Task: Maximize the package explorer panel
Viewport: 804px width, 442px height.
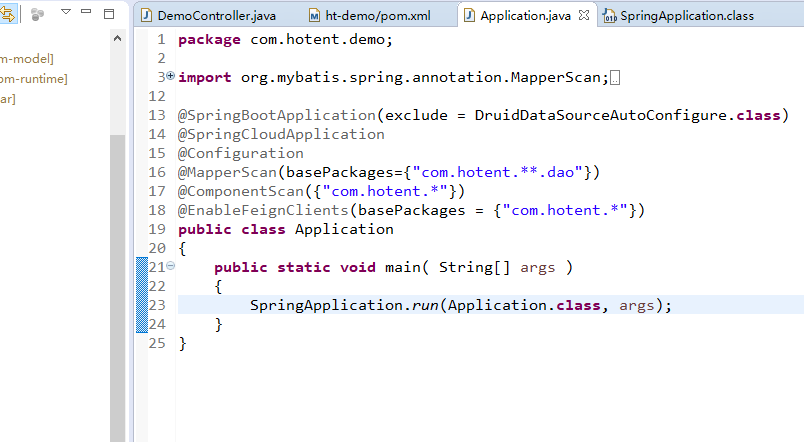Action: point(109,14)
